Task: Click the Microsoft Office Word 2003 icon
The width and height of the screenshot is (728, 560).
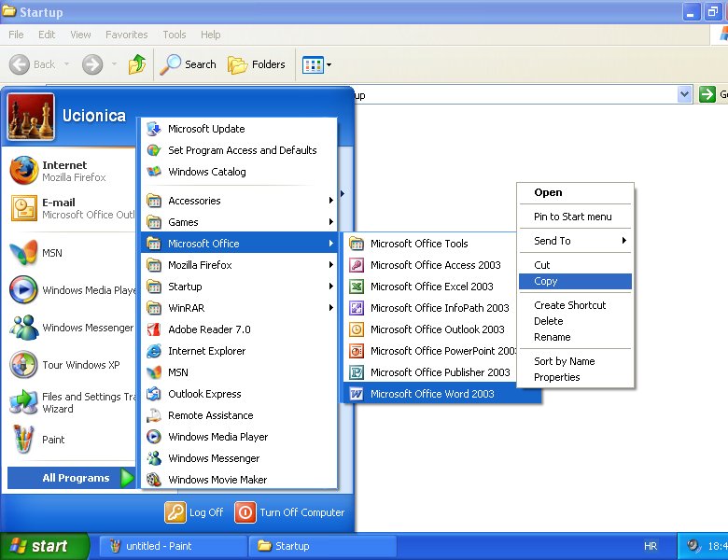Action: [x=357, y=394]
